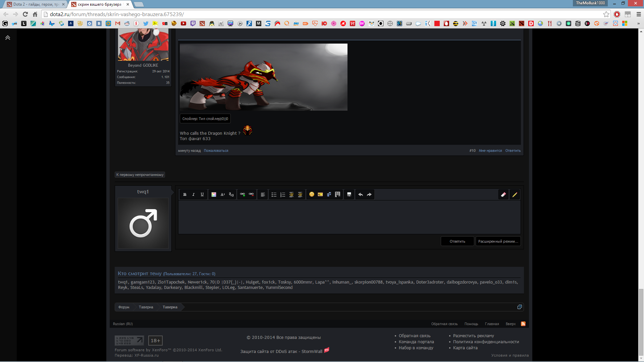Click inside the reply message text area
The height and width of the screenshot is (362, 644).
coord(349,217)
